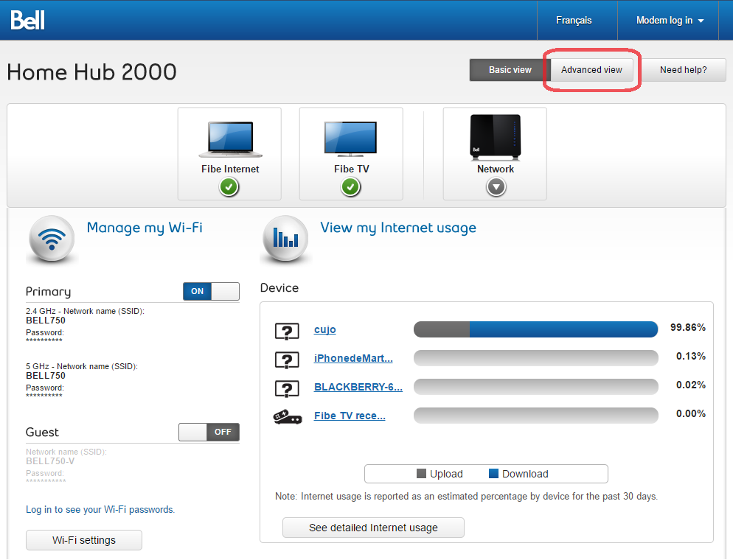Open the View my Internet usage heading
The width and height of the screenshot is (733, 560).
coord(397,228)
